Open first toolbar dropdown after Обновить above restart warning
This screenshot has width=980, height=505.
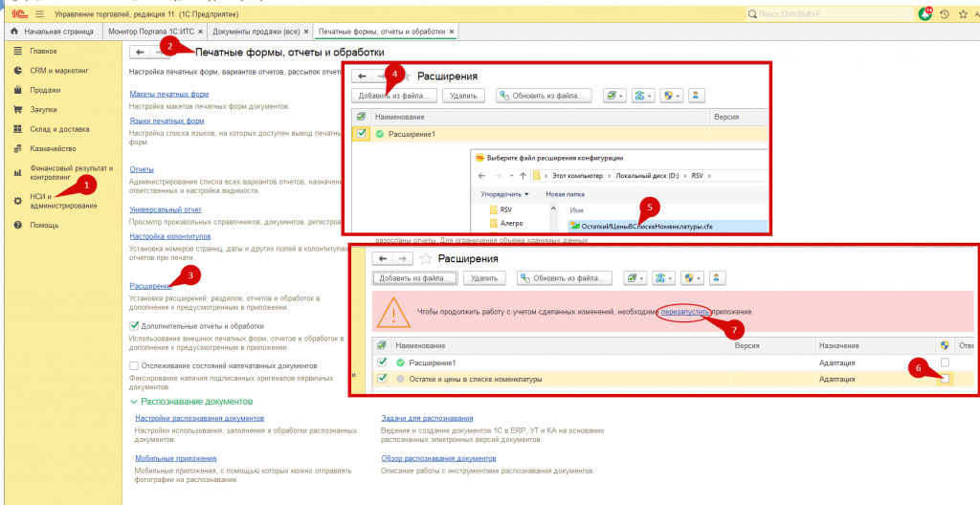pyautogui.click(x=635, y=277)
